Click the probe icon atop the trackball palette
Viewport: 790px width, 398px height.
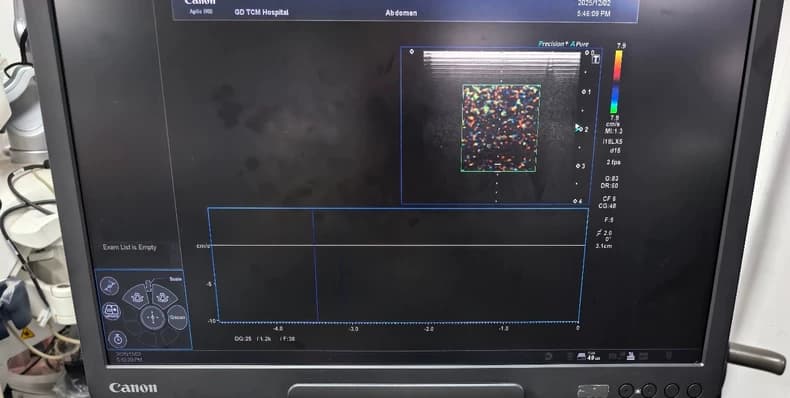[110, 286]
